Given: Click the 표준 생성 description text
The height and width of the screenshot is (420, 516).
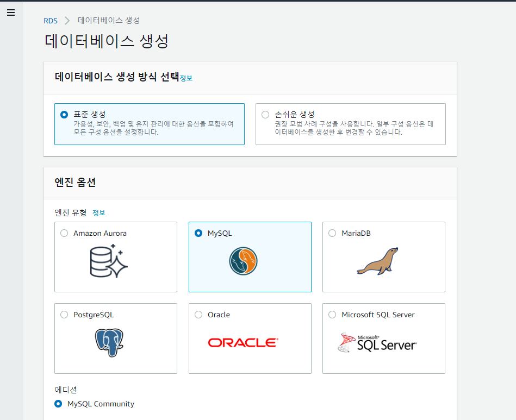Looking at the screenshot, I should pyautogui.click(x=153, y=128).
